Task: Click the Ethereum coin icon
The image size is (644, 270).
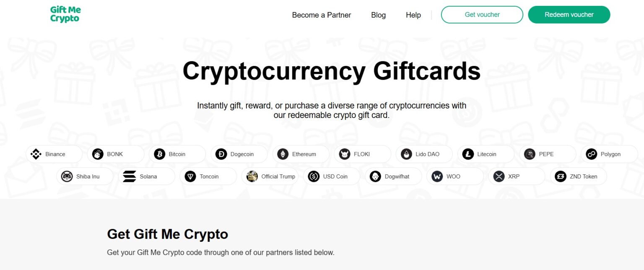Action: [x=283, y=154]
